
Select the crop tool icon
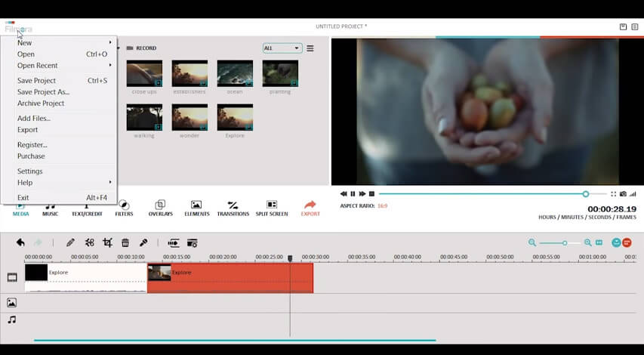pyautogui.click(x=108, y=242)
